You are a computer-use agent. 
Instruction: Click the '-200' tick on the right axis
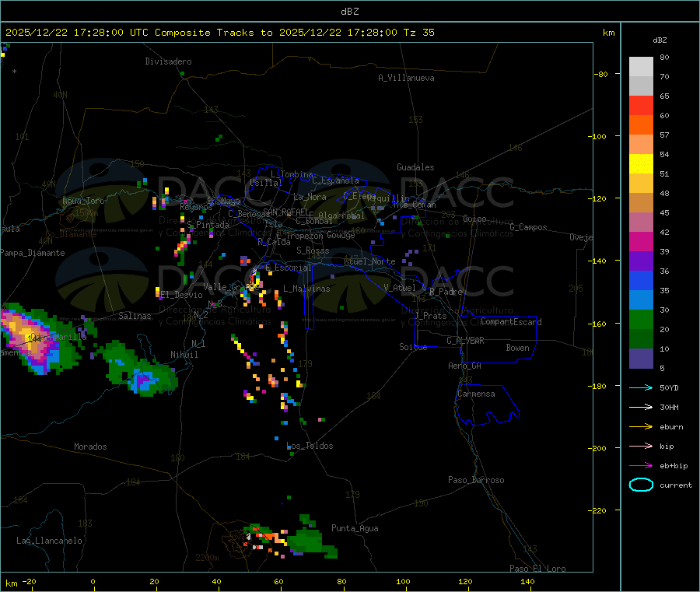(598, 448)
